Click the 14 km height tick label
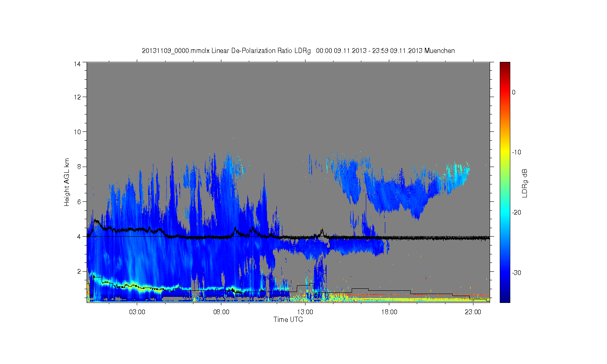Viewport: 607px width, 364px height. click(77, 64)
